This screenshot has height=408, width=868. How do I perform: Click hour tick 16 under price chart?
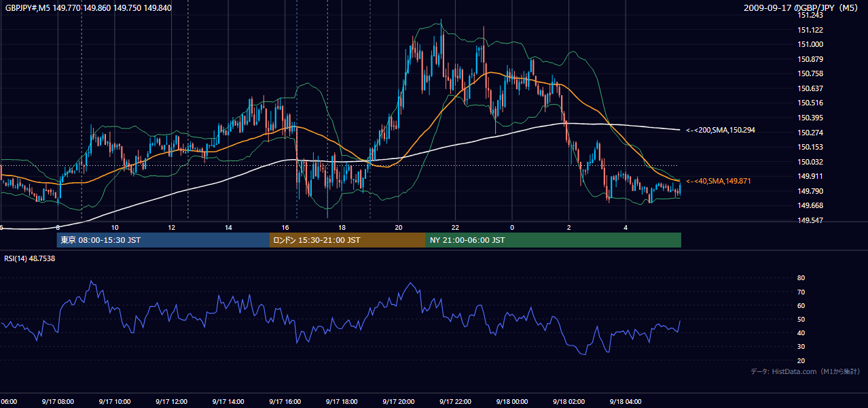click(285, 228)
